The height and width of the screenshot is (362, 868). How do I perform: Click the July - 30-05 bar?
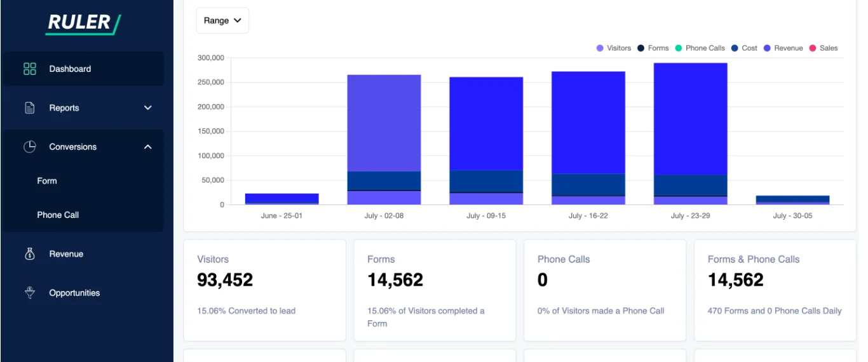coord(792,200)
